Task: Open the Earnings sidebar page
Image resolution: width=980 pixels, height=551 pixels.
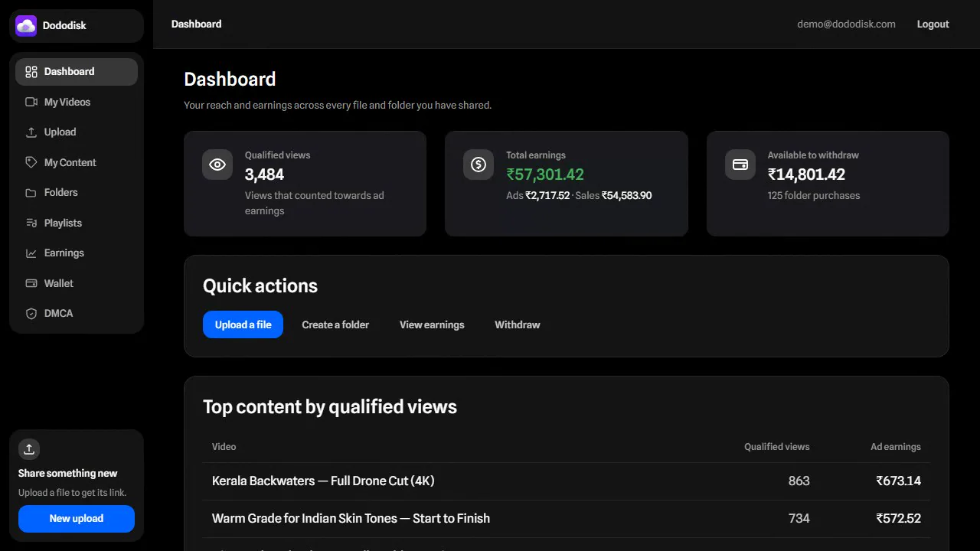Action: pyautogui.click(x=77, y=253)
